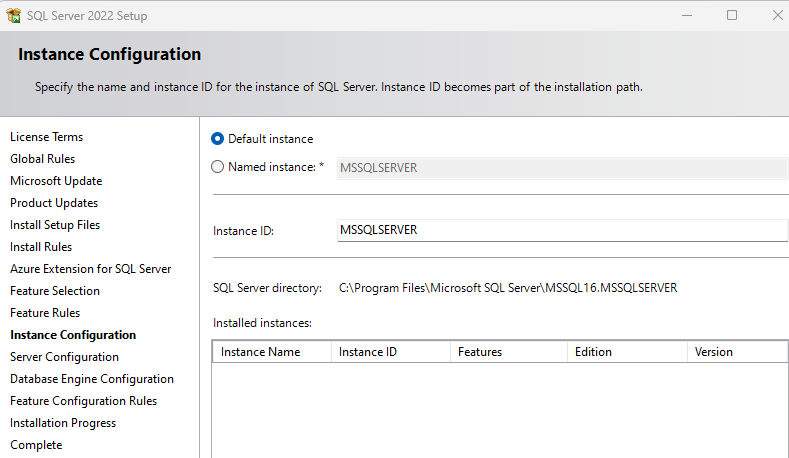Select Installation Progress step
The image size is (789, 458).
pyautogui.click(x=63, y=423)
